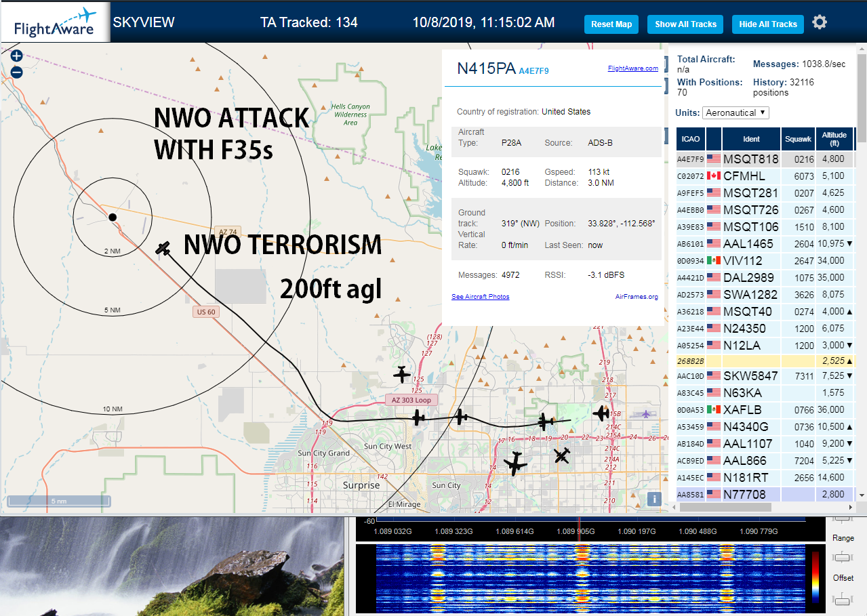Select the AAL1107 aircraft row
This screenshot has width=867, height=616.
pyautogui.click(x=765, y=443)
